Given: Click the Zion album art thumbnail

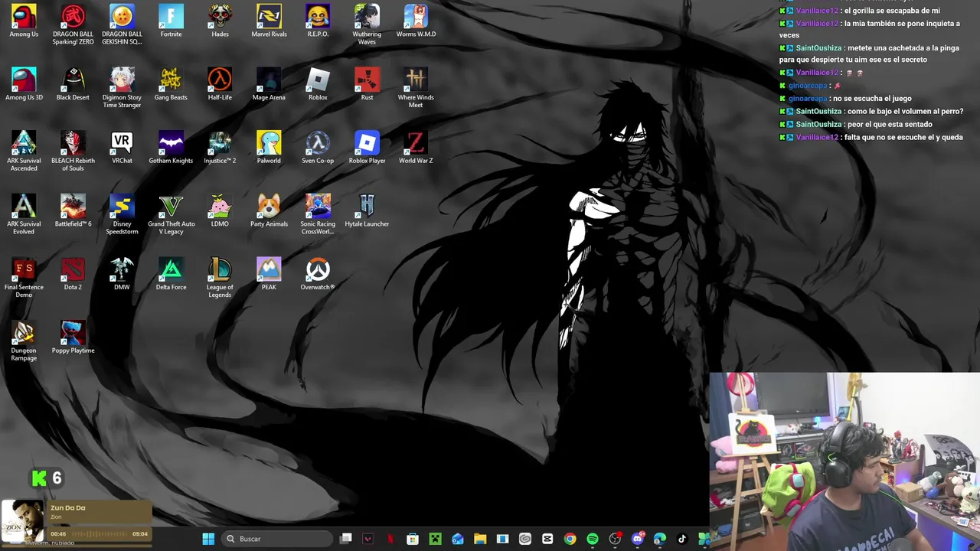Looking at the screenshot, I should click(x=23, y=521).
